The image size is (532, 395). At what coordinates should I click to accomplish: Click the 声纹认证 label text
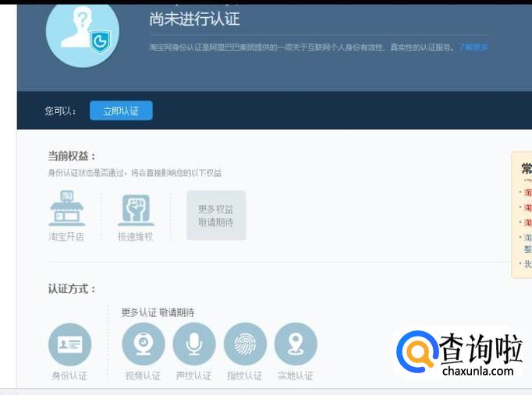[x=194, y=376]
